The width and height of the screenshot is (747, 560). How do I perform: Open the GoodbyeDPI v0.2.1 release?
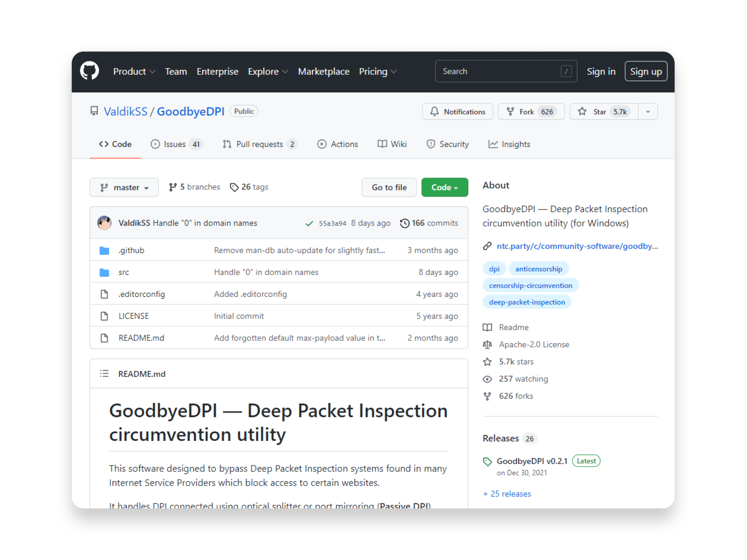[x=532, y=461]
